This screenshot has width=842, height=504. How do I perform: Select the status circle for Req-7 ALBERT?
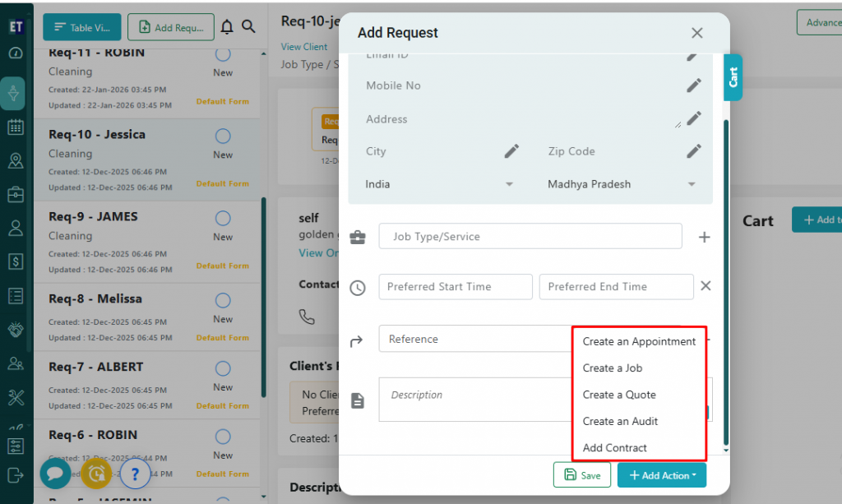[223, 368]
